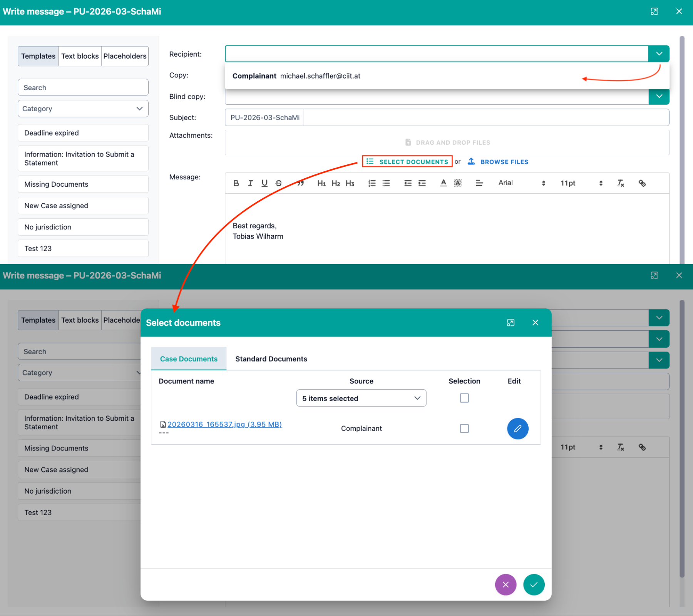Apply Heading 1 style
The width and height of the screenshot is (693, 616).
(x=321, y=183)
